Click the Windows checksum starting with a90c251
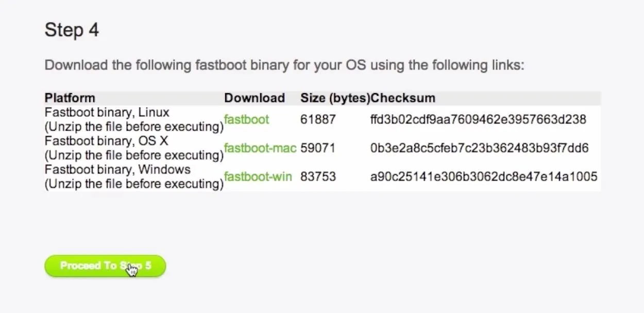Image resolution: width=644 pixels, height=313 pixels. click(484, 177)
